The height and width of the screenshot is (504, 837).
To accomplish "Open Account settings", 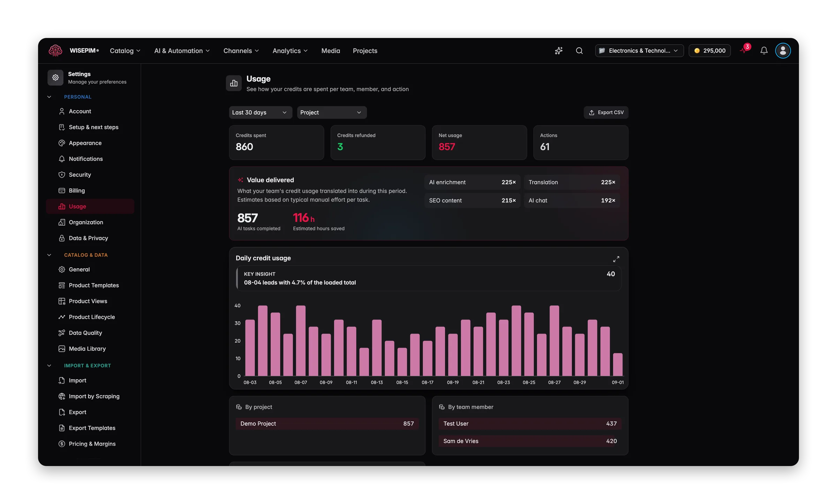I will pos(90,111).
